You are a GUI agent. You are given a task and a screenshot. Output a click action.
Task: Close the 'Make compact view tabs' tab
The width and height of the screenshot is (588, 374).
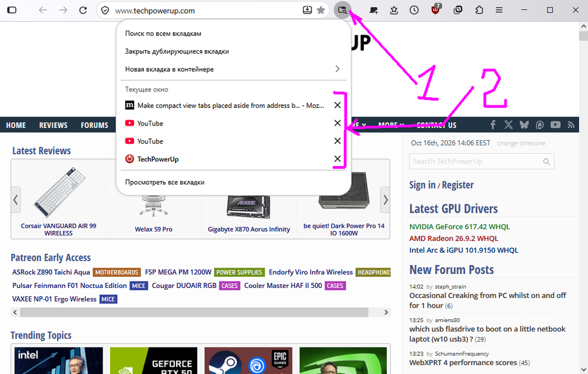[x=337, y=105]
